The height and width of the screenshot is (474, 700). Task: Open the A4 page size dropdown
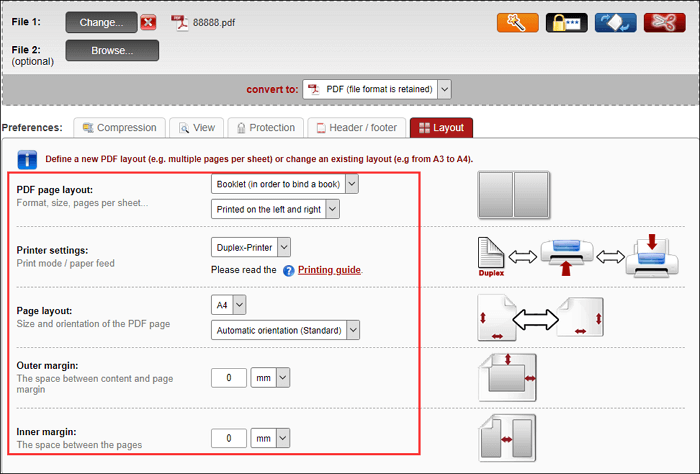pyautogui.click(x=228, y=305)
